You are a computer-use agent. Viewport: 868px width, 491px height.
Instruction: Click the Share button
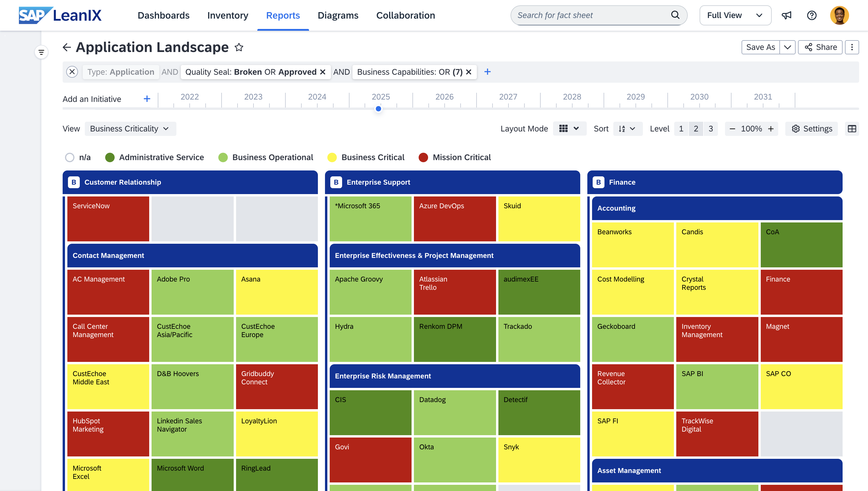point(820,47)
